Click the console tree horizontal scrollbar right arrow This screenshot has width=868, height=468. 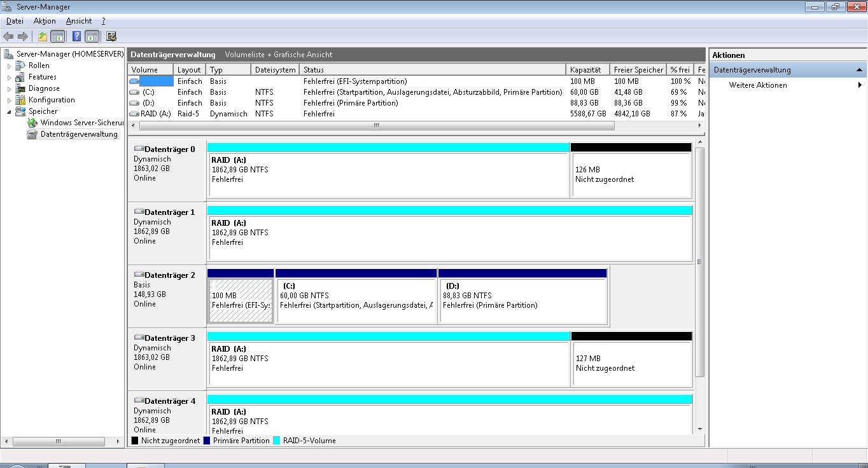pyautogui.click(x=118, y=441)
